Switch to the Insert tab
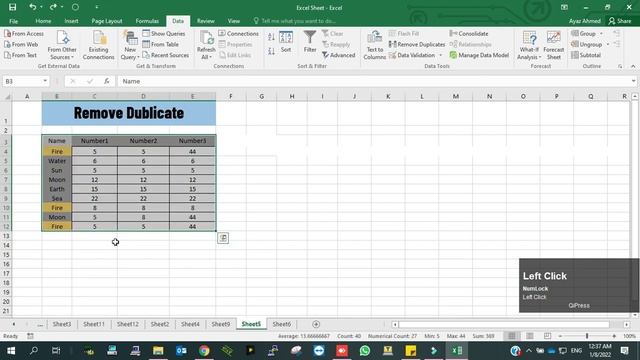The image size is (640, 360). click(x=71, y=21)
